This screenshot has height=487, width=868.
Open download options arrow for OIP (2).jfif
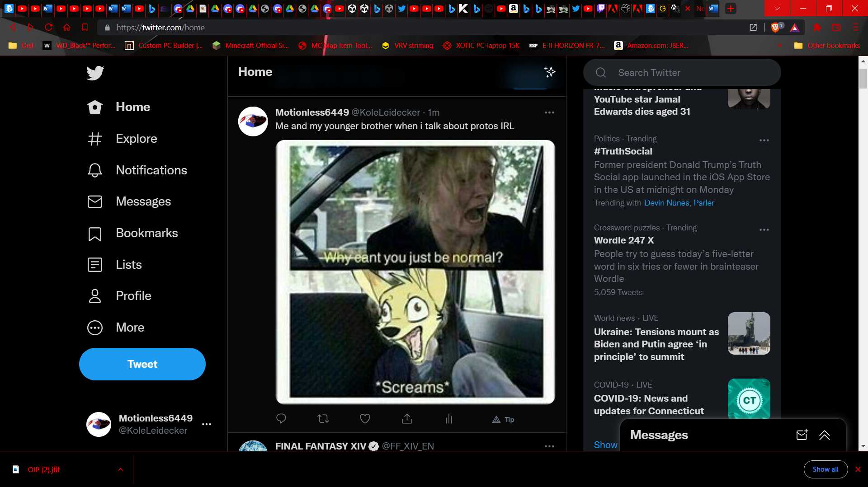tap(120, 469)
